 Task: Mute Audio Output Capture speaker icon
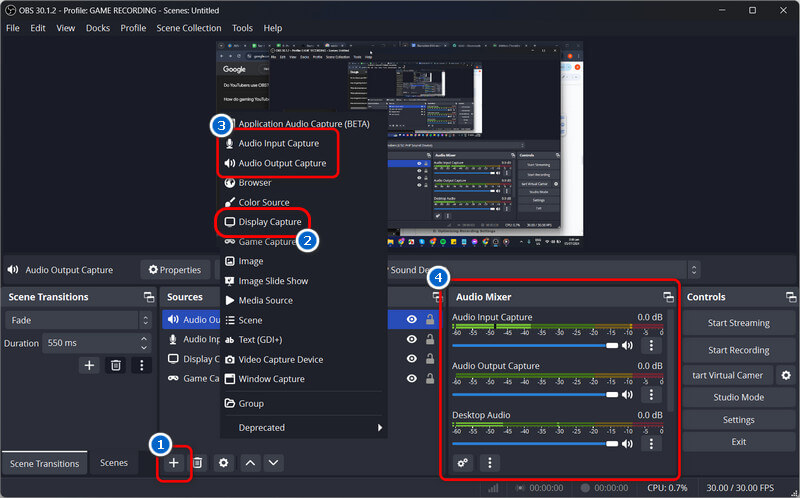tap(628, 394)
